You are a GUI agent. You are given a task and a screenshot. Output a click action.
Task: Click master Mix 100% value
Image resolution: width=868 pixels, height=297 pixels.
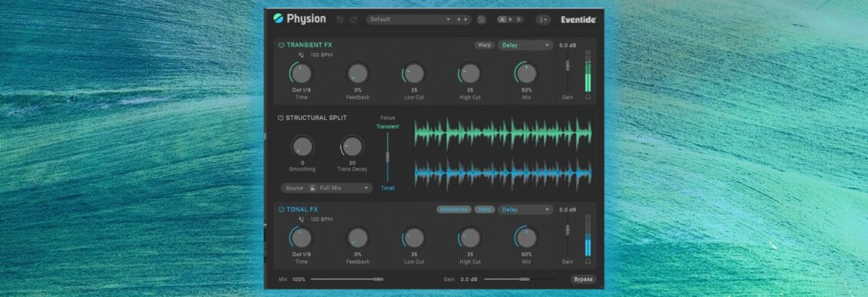[299, 279]
